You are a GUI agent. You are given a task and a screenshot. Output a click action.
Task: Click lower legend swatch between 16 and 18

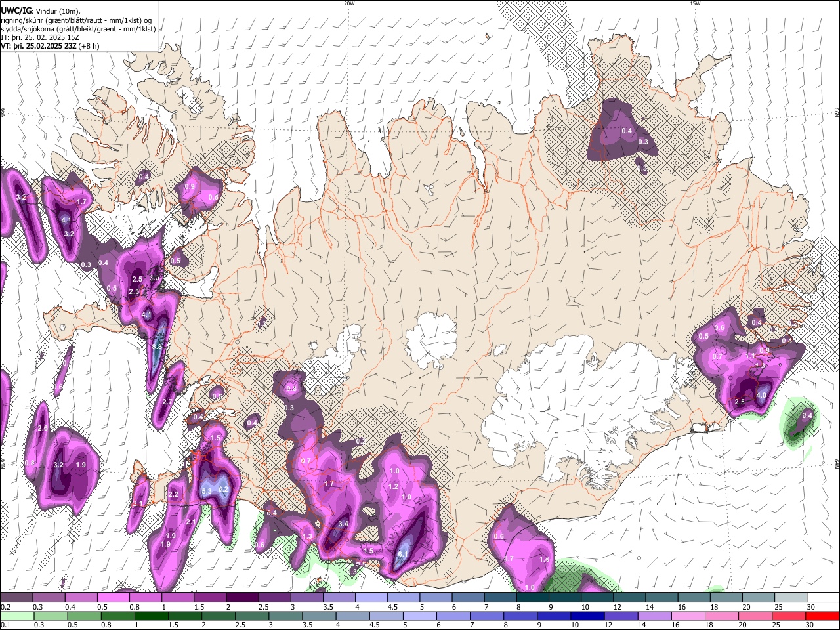click(x=687, y=616)
